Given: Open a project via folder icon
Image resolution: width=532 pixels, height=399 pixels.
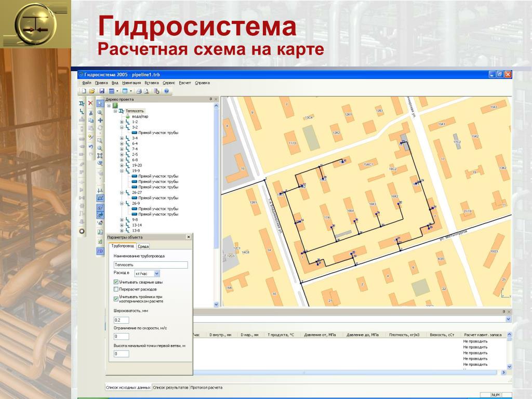Looking at the screenshot, I should coord(92,91).
